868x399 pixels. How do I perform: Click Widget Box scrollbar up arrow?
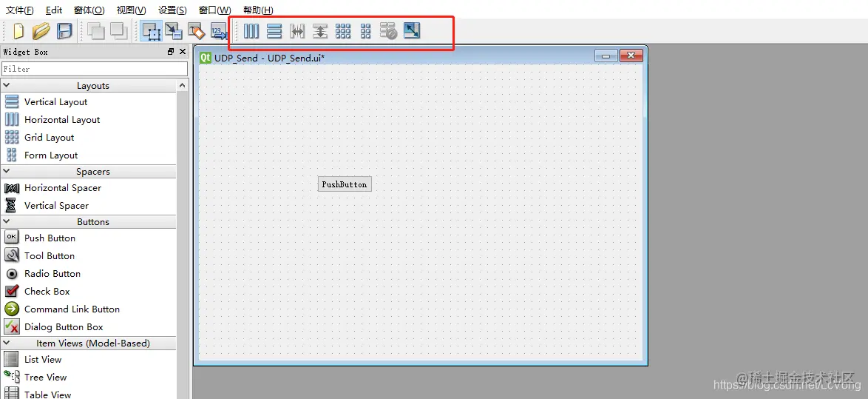click(183, 85)
